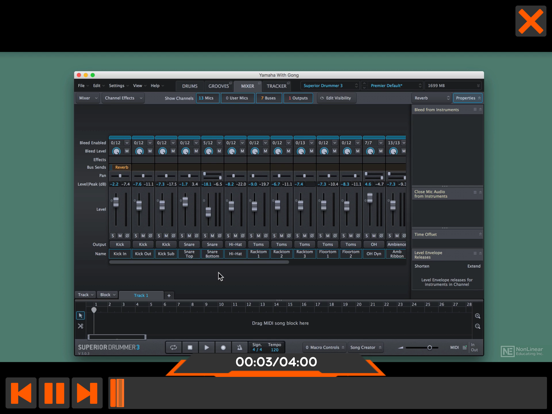Viewport: 552px width, 414px height.
Task: Open Bleed Enabled dropdown for Snare Bottom
Action: click(x=219, y=143)
